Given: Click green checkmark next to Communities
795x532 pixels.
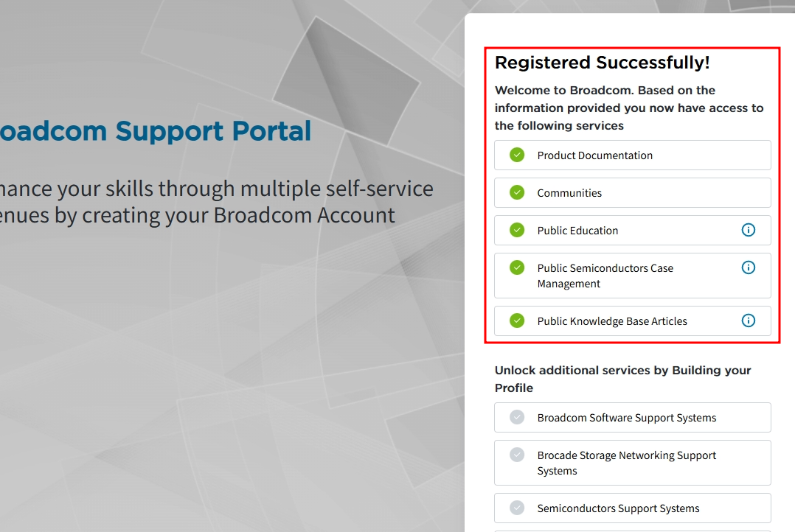Looking at the screenshot, I should pos(517,192).
